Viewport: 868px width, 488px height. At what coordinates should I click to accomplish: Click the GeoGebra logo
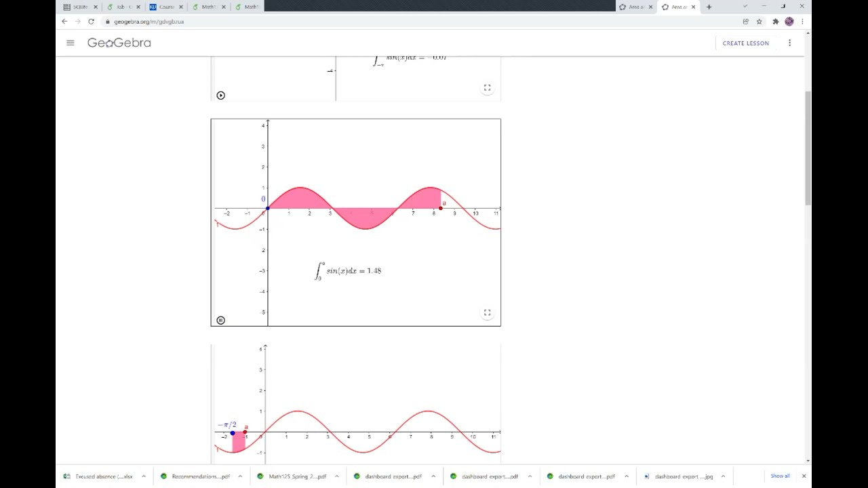pos(119,43)
